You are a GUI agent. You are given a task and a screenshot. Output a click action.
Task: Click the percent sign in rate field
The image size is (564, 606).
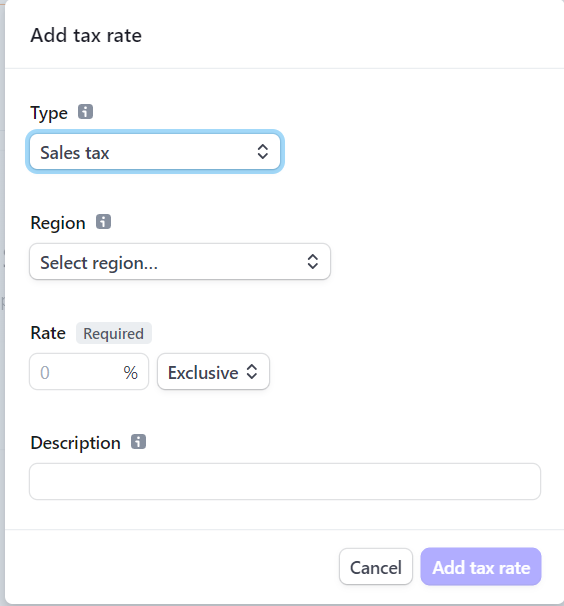131,373
